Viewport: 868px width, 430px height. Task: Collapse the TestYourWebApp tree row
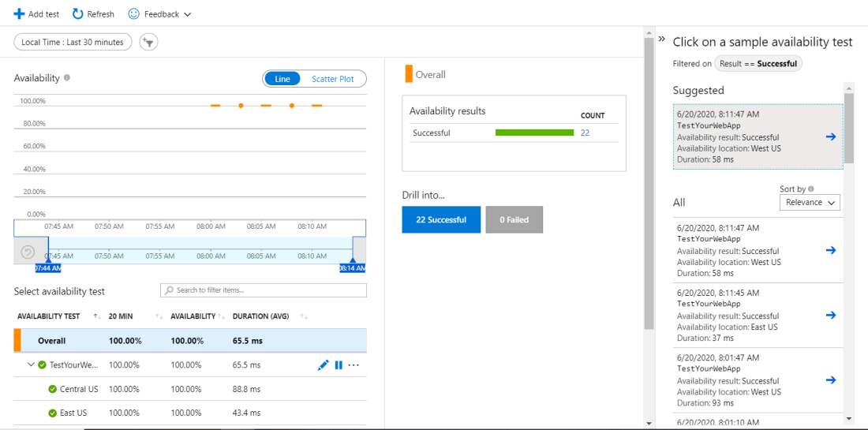(x=32, y=365)
